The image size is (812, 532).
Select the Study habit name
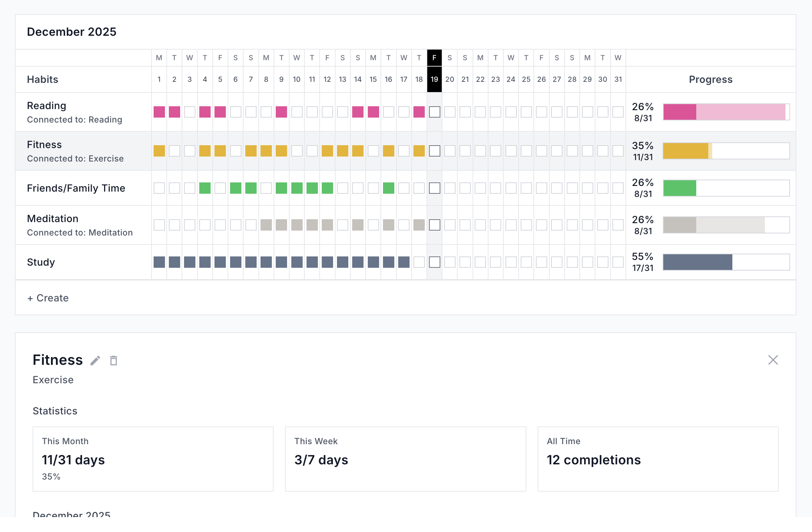[41, 262]
